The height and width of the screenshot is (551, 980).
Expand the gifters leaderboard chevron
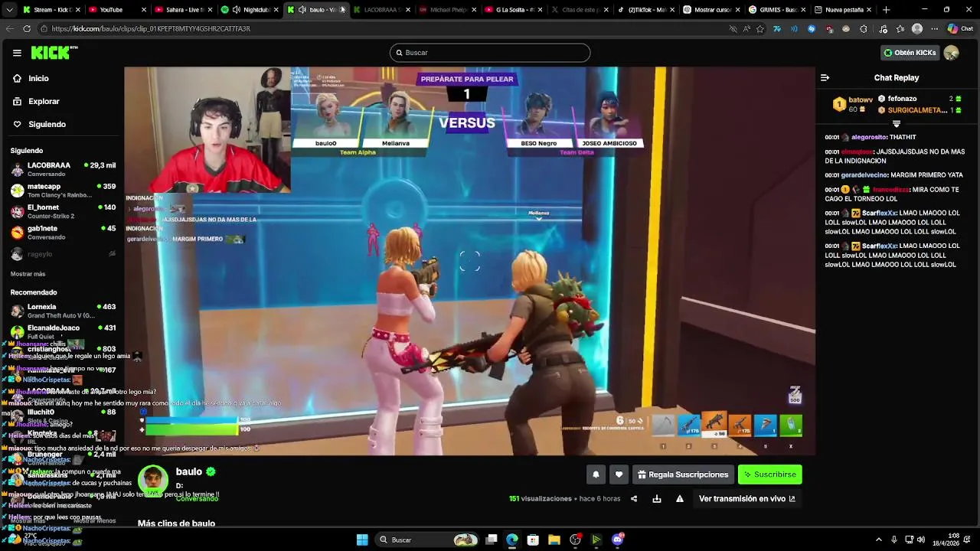(x=896, y=124)
